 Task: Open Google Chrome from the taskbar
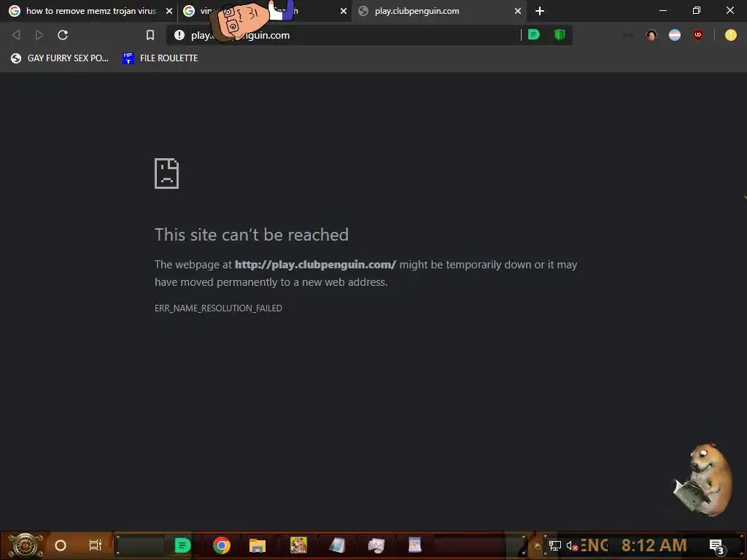[222, 545]
